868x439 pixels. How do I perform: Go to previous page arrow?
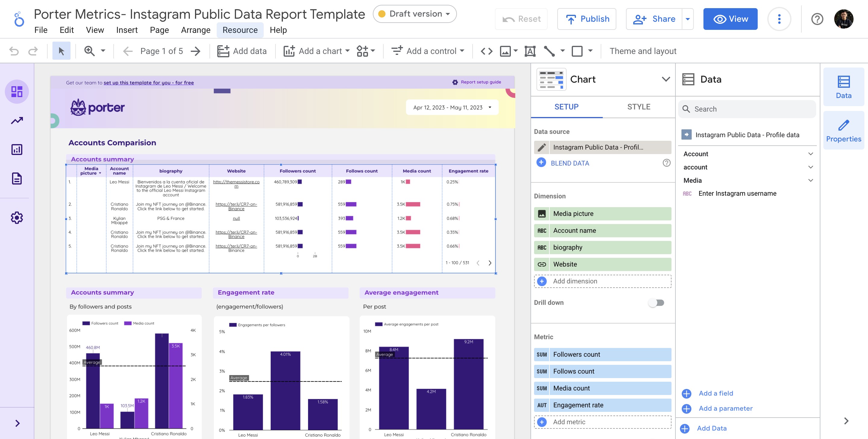click(128, 51)
